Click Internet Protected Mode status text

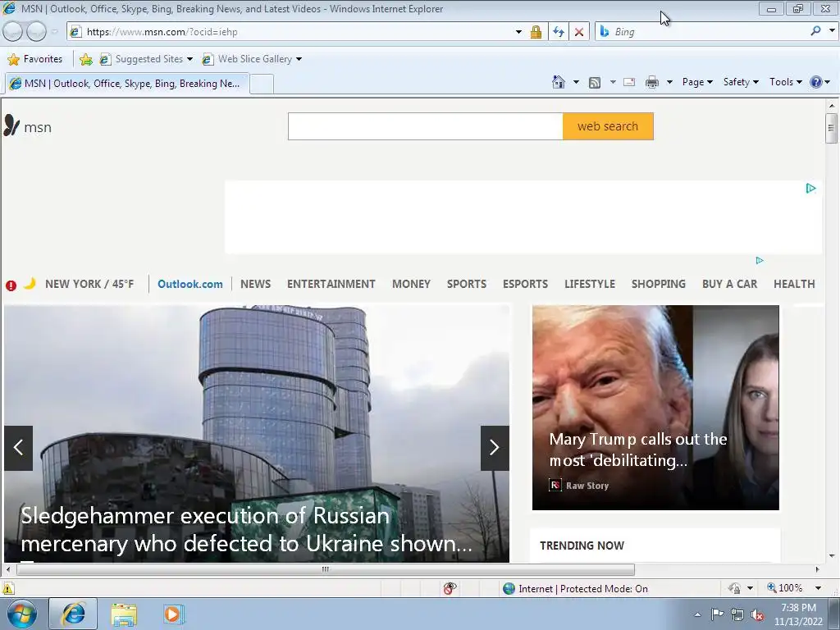click(583, 589)
